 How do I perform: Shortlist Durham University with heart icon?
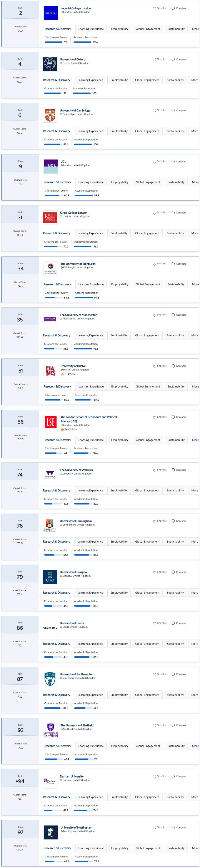[x=154, y=777]
